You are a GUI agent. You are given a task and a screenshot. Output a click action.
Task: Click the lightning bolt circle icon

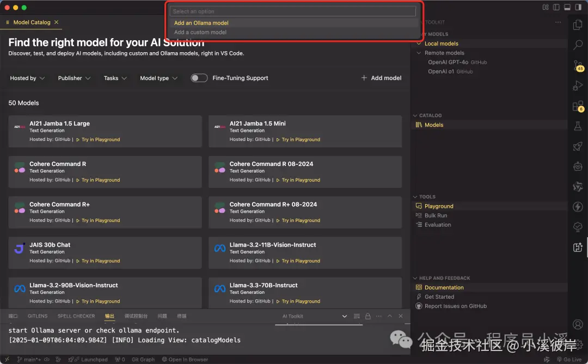[578, 207]
